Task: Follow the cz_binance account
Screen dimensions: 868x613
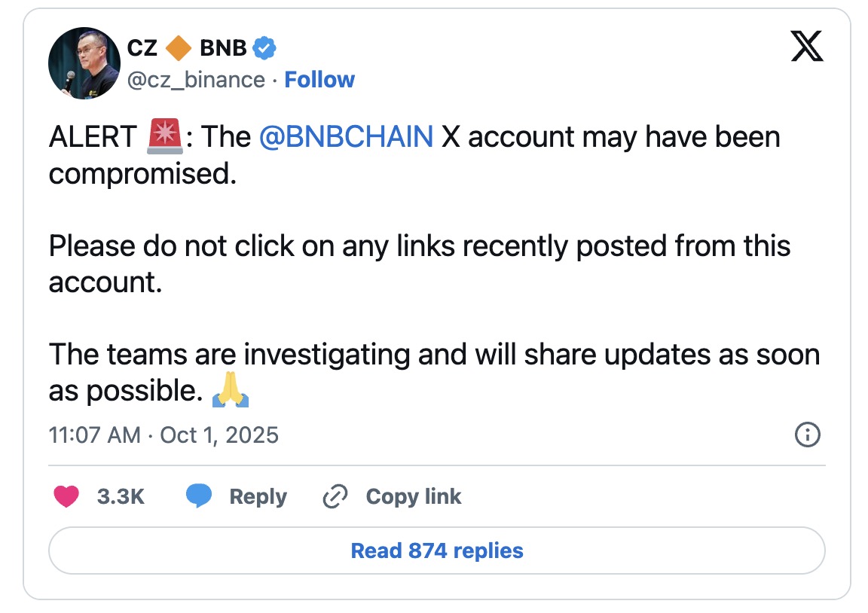Action: [x=319, y=80]
